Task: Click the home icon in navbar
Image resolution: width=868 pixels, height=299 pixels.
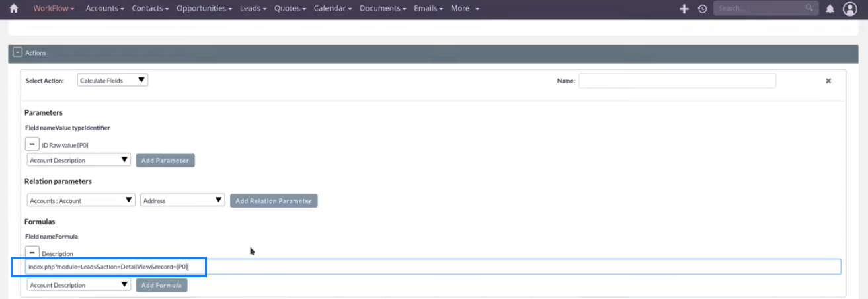Action: [x=13, y=9]
